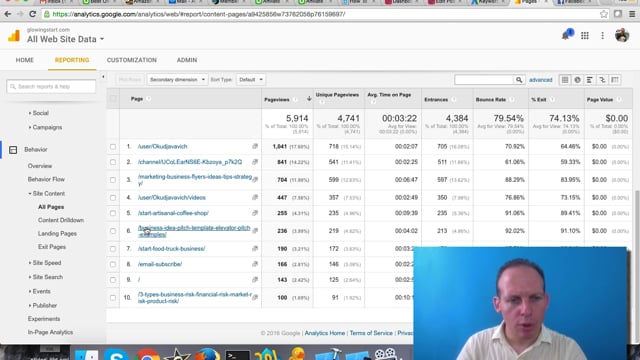Switch to the pivot table view

tap(615, 80)
